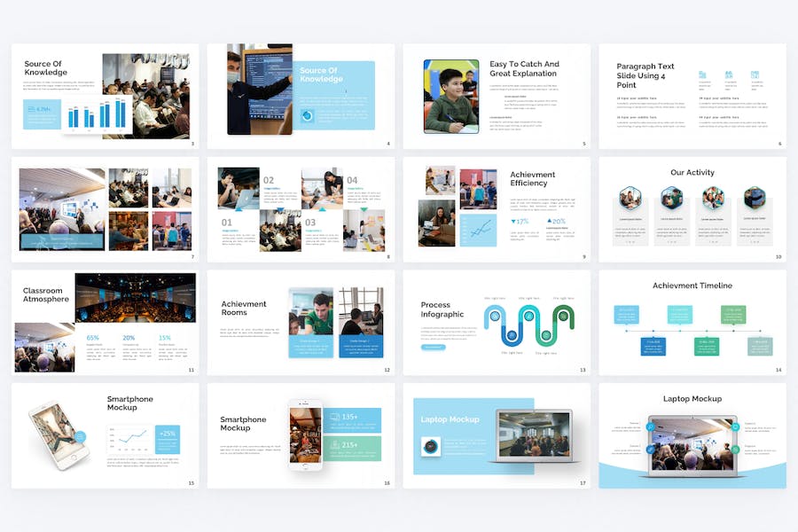Click the round dark icon on slide 17
798x532 pixels.
pyautogui.click(x=430, y=446)
